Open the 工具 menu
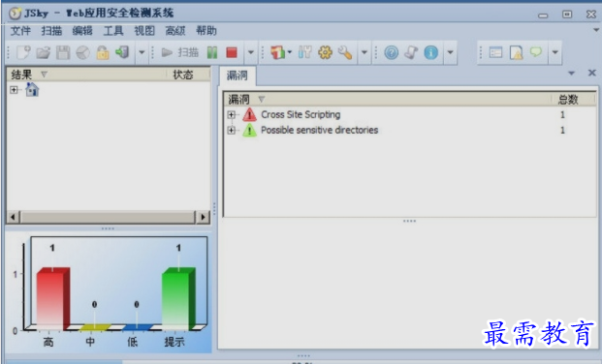 click(113, 31)
